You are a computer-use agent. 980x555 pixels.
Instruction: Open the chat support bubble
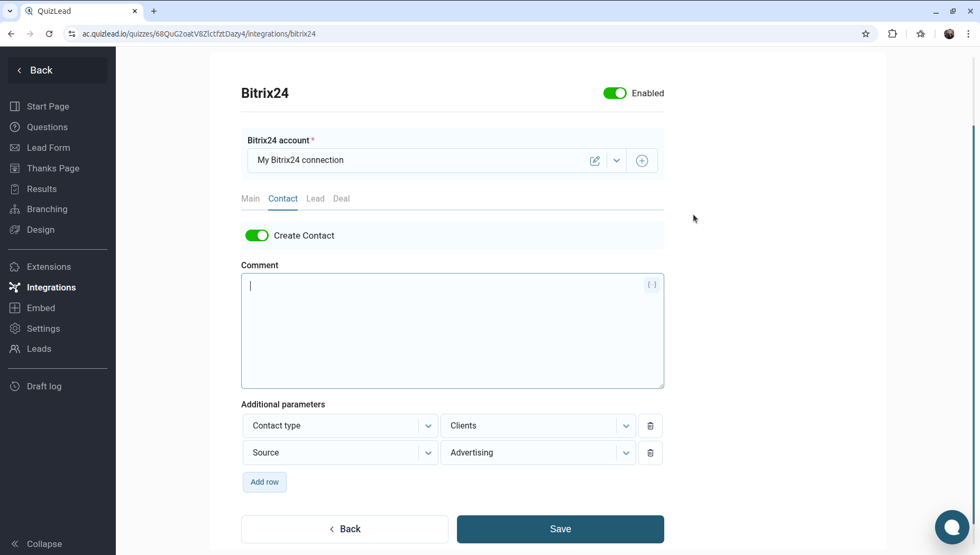pos(951,527)
